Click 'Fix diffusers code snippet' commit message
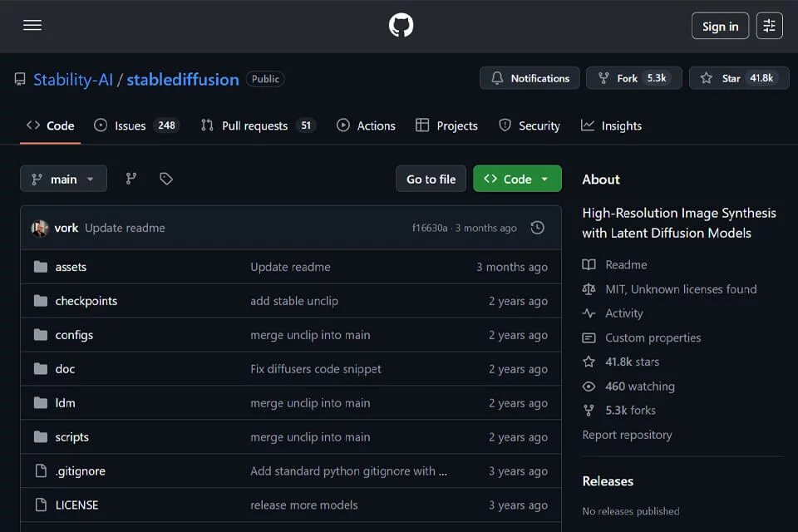The width and height of the screenshot is (798, 532). pyautogui.click(x=316, y=369)
